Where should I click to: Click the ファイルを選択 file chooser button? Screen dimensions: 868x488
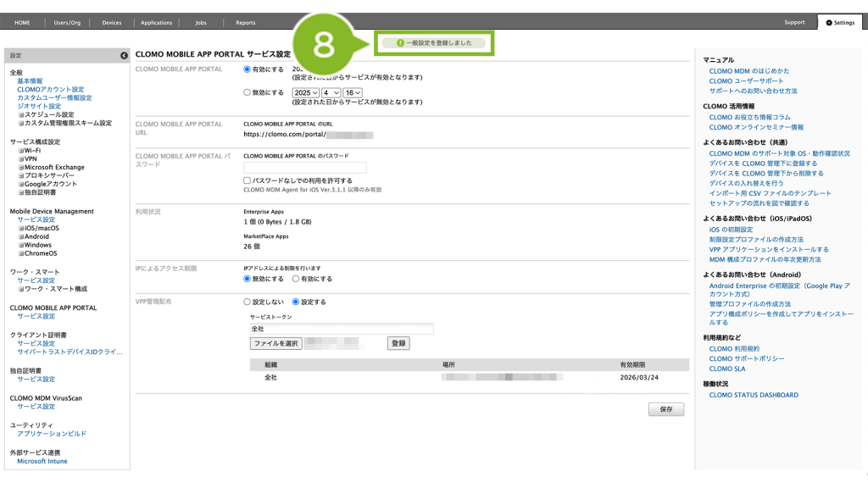[275, 343]
